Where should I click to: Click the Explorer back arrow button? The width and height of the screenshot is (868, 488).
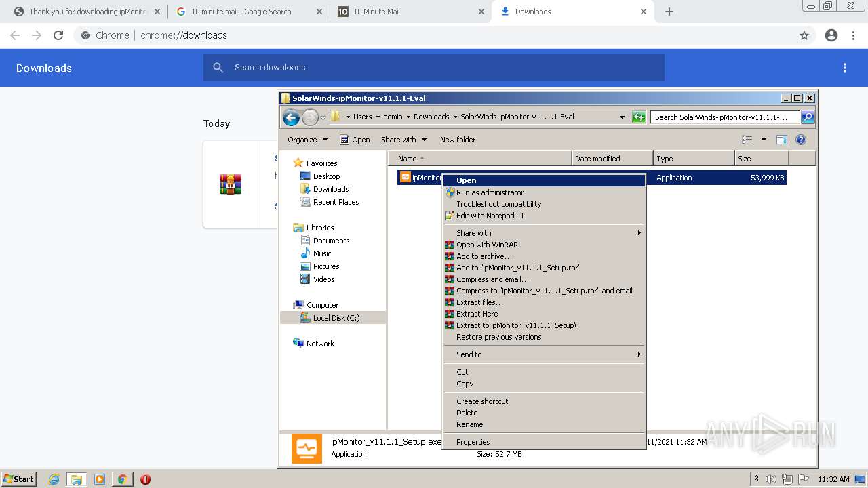291,117
